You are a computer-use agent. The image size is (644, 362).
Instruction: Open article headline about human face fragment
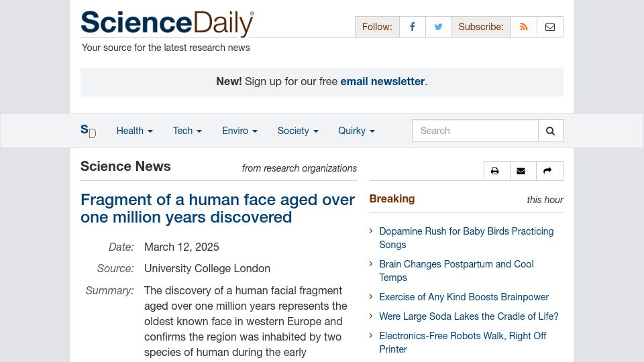(x=217, y=208)
